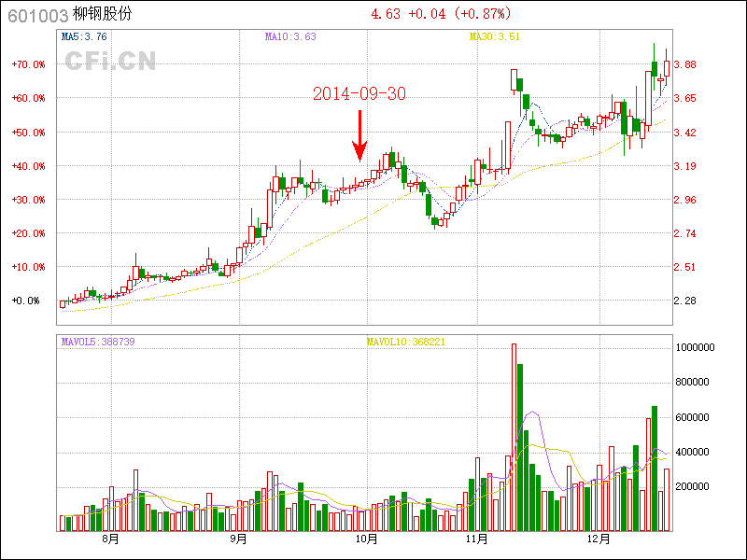Click the stock code 601003
The image size is (747, 560).
pyautogui.click(x=38, y=16)
